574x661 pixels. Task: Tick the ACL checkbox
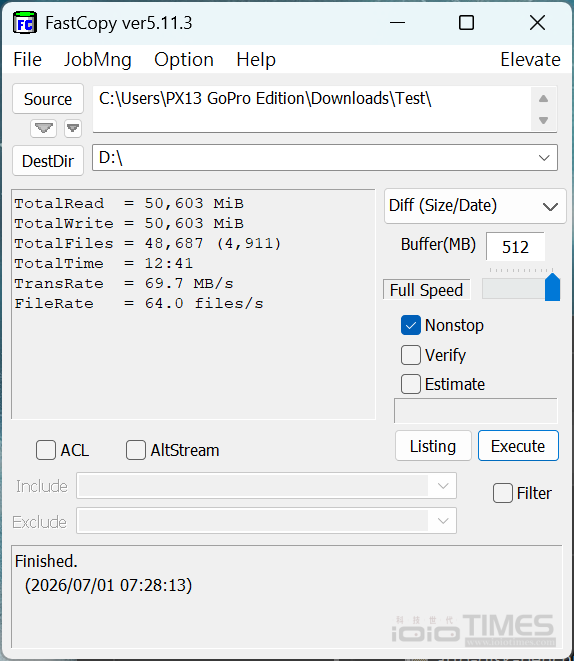[x=46, y=450]
